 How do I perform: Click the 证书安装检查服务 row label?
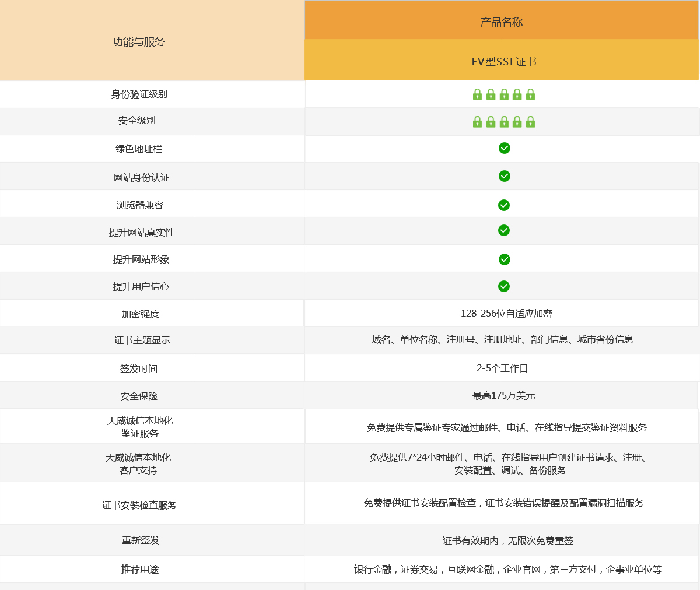(139, 505)
